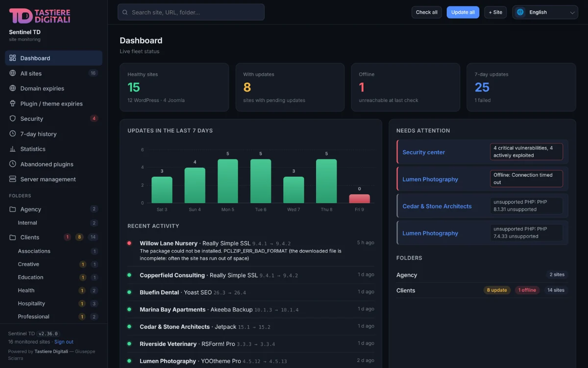Screen dimensions: 588x368
Task: Click the Mon 5 bar in updates chart
Action: click(x=228, y=181)
